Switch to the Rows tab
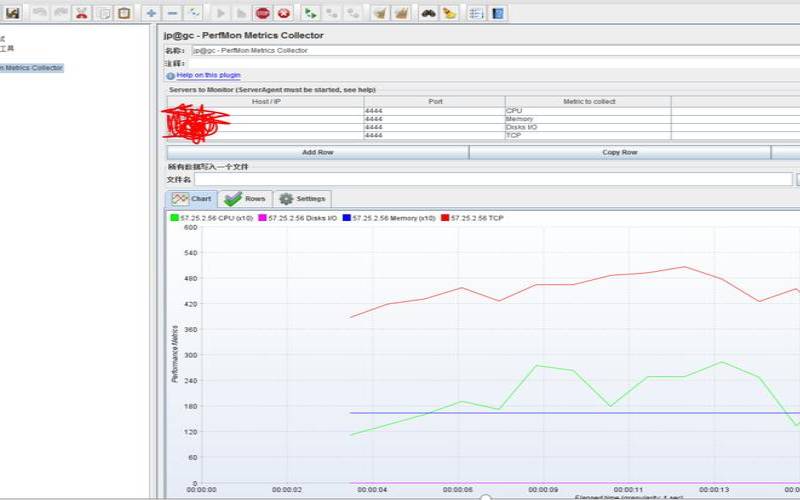The width and height of the screenshot is (800, 500). point(245,199)
